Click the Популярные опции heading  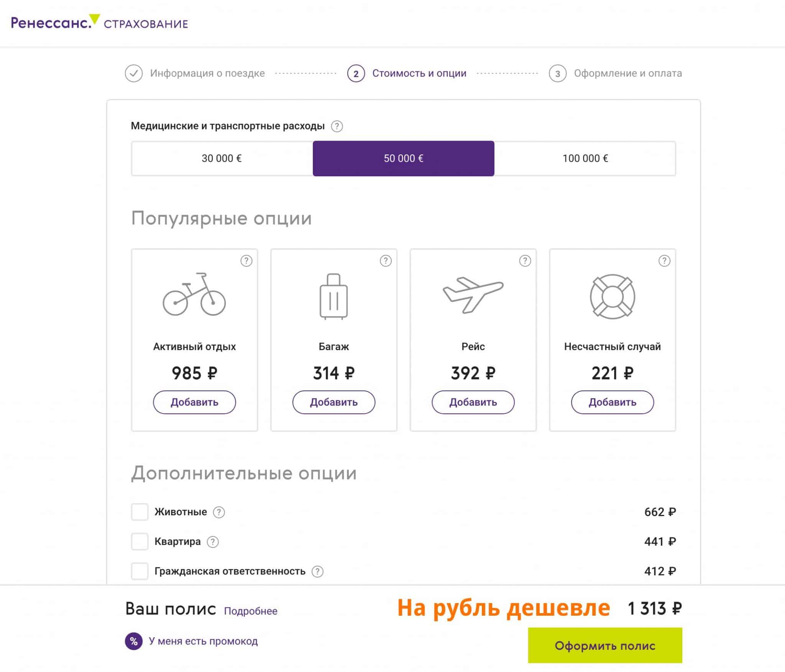click(x=222, y=218)
